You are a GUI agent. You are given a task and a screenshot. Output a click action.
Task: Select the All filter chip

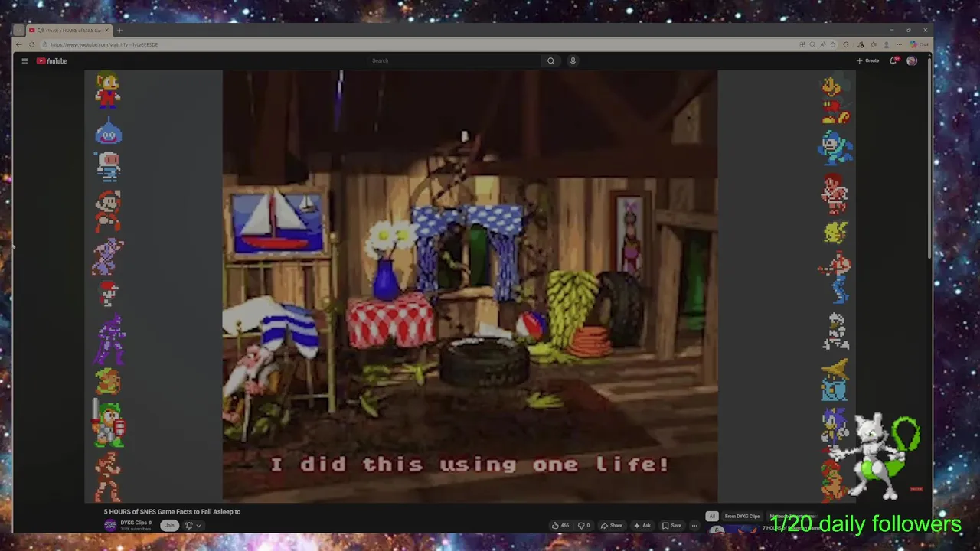click(712, 517)
